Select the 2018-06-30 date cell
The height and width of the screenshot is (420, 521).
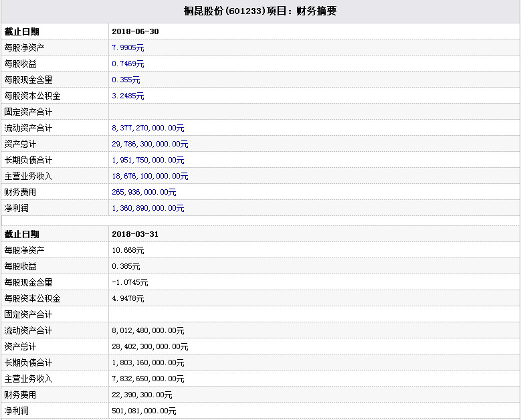tap(135, 31)
